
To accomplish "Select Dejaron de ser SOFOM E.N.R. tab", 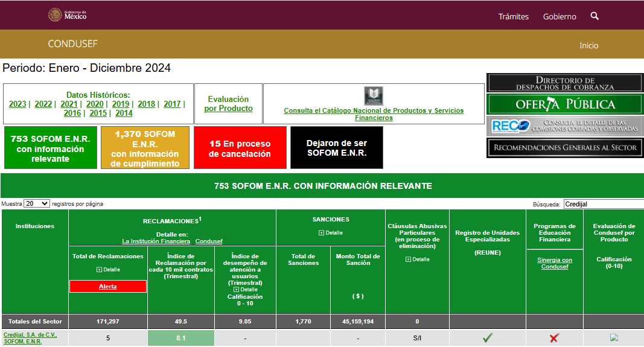I will (337, 148).
